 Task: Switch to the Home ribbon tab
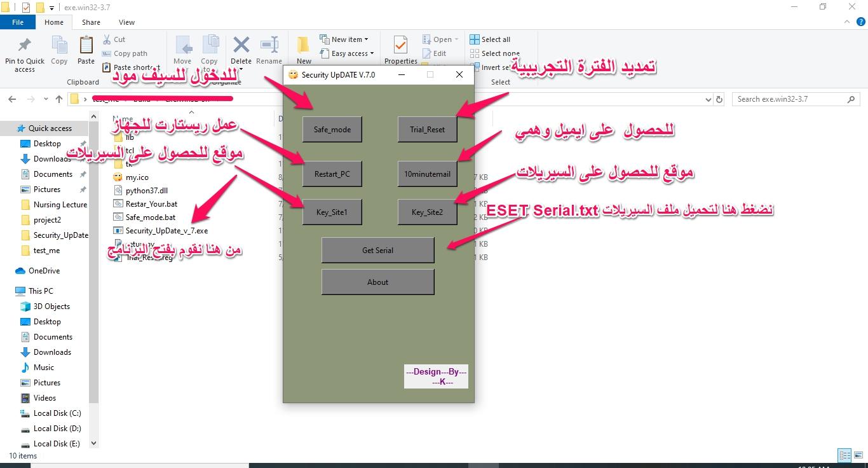[54, 22]
